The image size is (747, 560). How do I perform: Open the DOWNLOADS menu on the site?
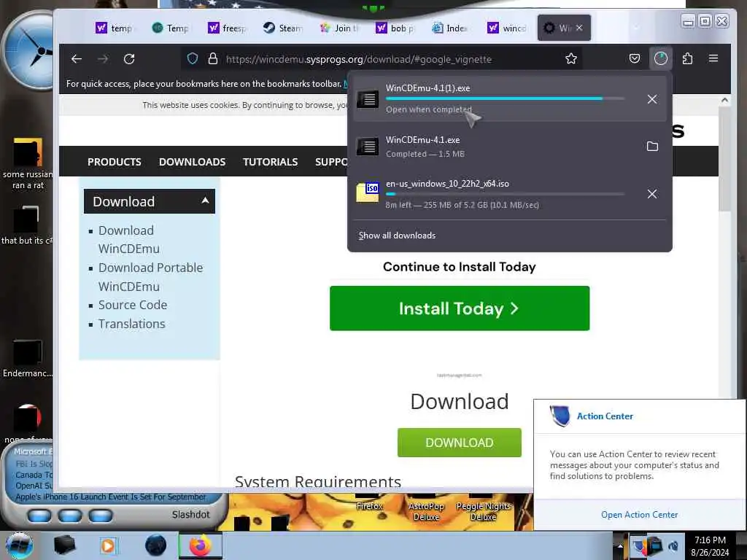192,162
